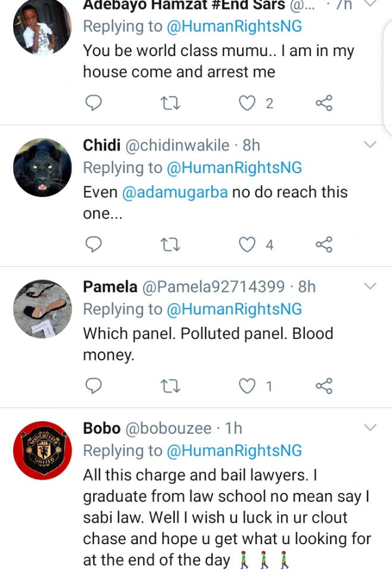
Task: Open @HumanRightsNG link in Bobo's reply
Action: (234, 451)
